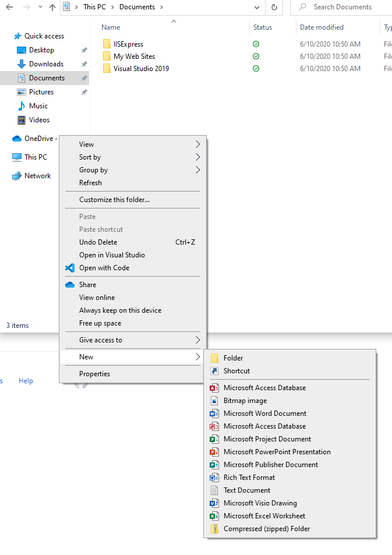Expand chevron after Documents in breadcrumb
The height and width of the screenshot is (555, 392).
[161, 7]
